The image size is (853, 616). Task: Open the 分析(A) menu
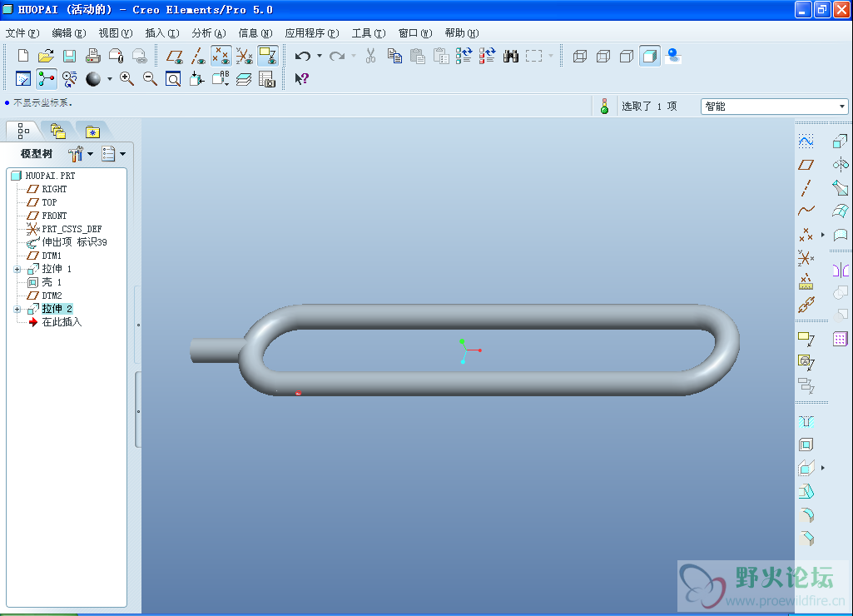(x=209, y=33)
